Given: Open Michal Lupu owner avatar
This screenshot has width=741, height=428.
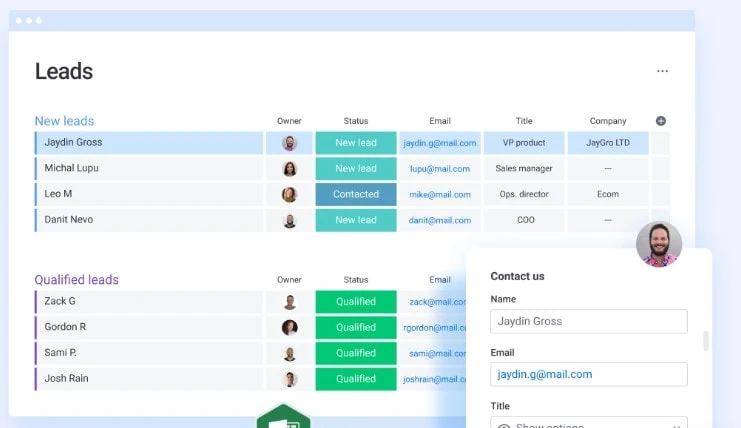Looking at the screenshot, I should pyautogui.click(x=289, y=169).
